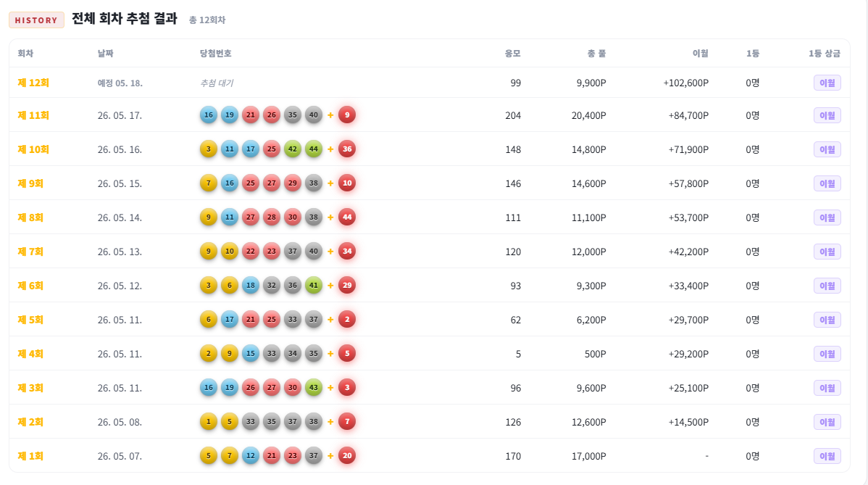Viewport: 868px width, 485px height.
Task: Select bonus ball 5 in the 제 4회 row
Action: click(347, 354)
